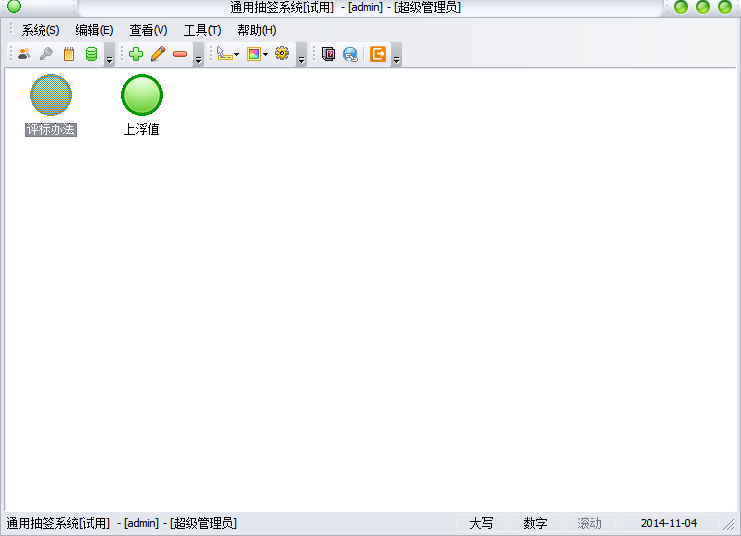This screenshot has width=741, height=536.
Task: Click the 滚动 status bar indicator
Action: point(589,523)
